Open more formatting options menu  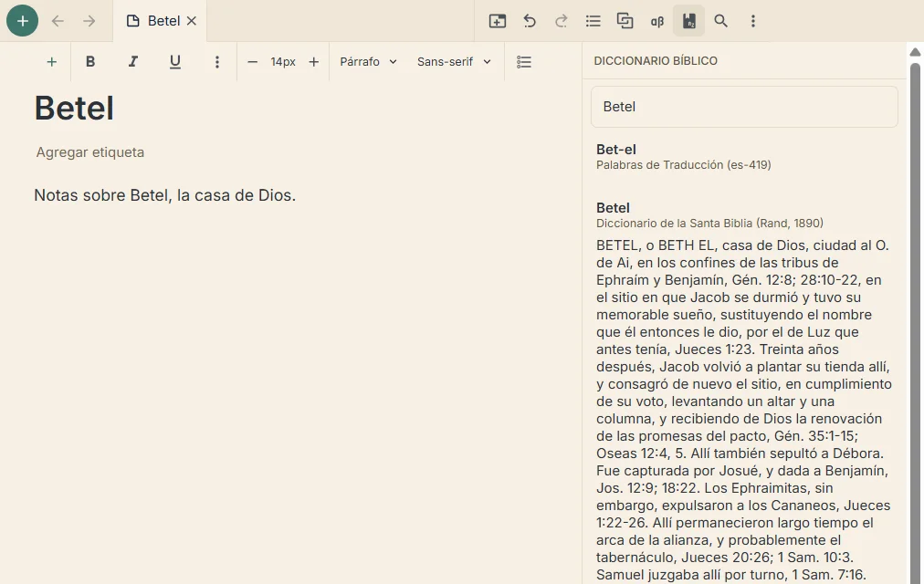point(217,62)
